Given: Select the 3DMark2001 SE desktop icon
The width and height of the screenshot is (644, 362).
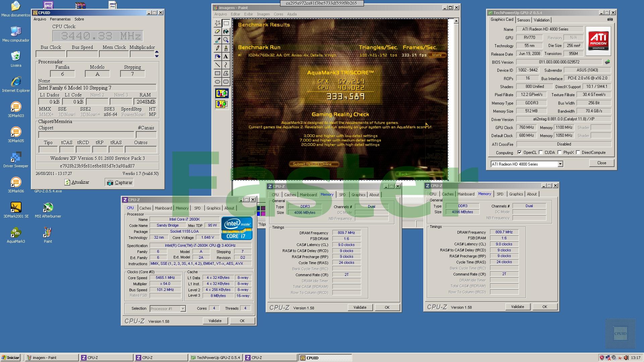Looking at the screenshot, I should [x=16, y=210].
